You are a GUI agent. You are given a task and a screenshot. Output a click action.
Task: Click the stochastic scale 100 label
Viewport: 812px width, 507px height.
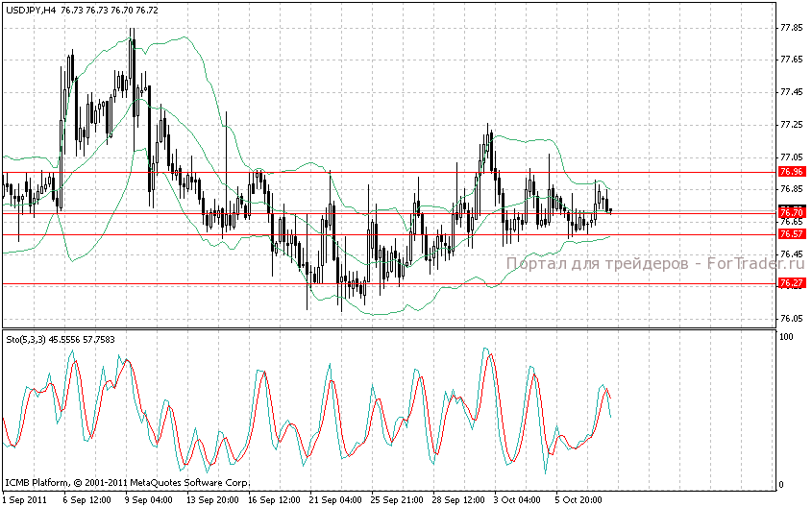786,338
